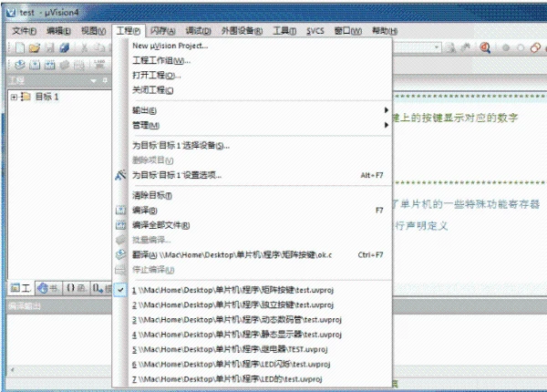Click the find-in-files icon beside combo box
Screen dimensions: 547x392
[x=451, y=47]
